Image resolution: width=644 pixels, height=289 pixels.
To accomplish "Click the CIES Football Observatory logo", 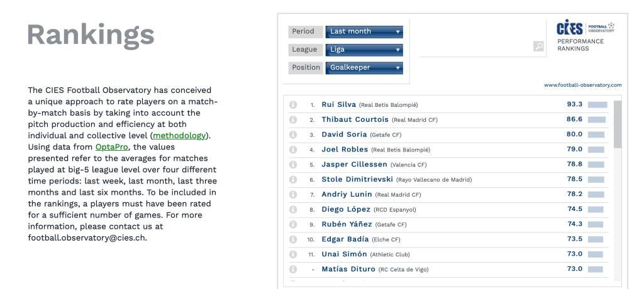I will tap(586, 29).
